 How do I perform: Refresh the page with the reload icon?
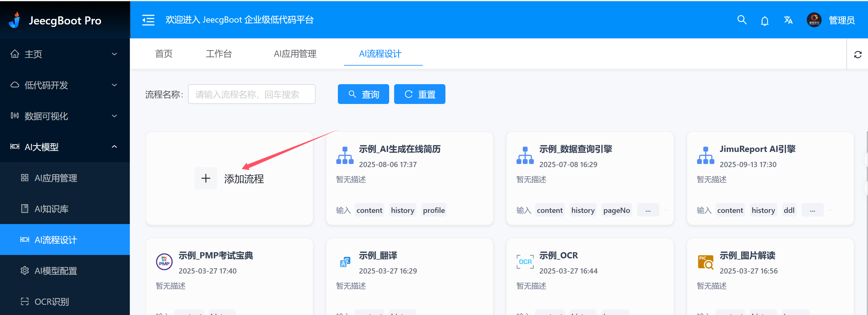(857, 55)
